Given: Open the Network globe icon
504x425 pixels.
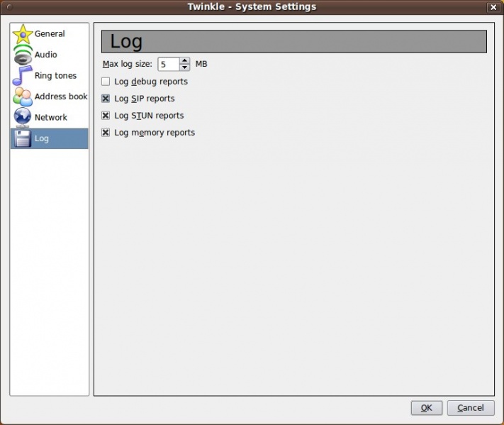Looking at the screenshot, I should tap(23, 117).
